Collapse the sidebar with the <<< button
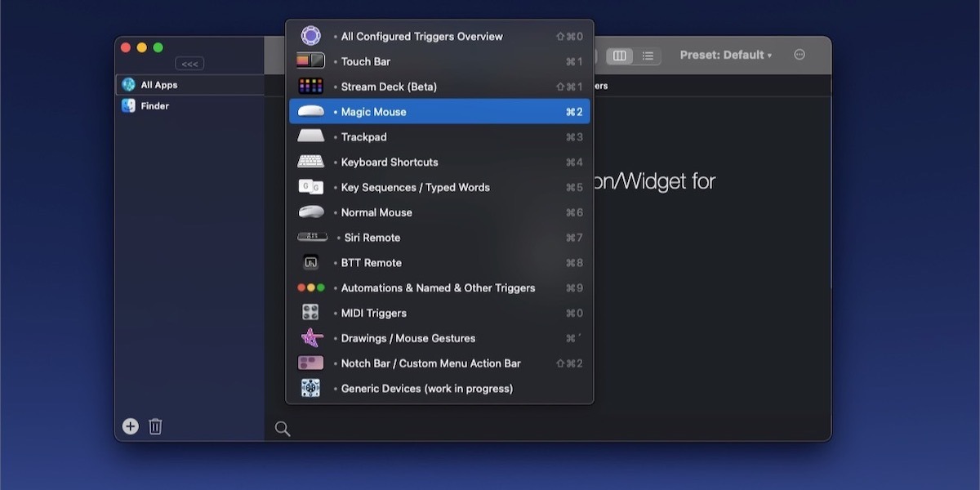 click(189, 63)
